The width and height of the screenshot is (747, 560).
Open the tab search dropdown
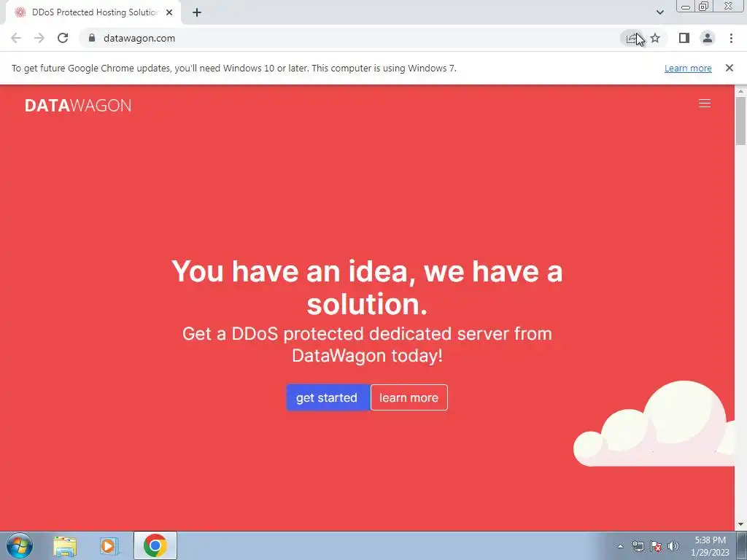point(659,12)
